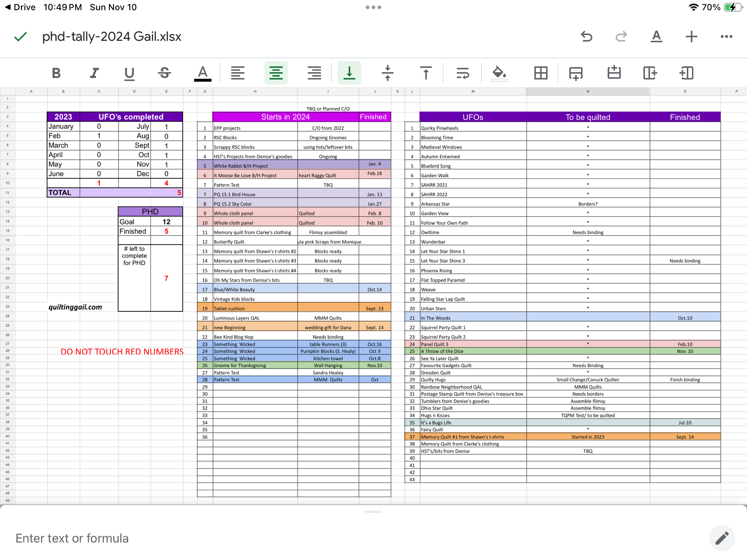Open the more options menu
Screen dimensions: 747x560
[726, 37]
